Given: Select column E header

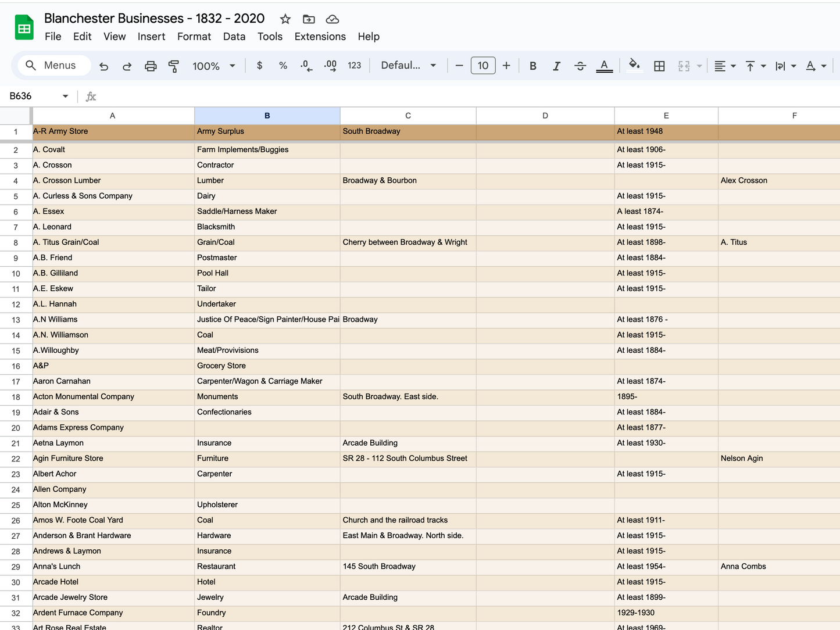Looking at the screenshot, I should pyautogui.click(x=666, y=116).
